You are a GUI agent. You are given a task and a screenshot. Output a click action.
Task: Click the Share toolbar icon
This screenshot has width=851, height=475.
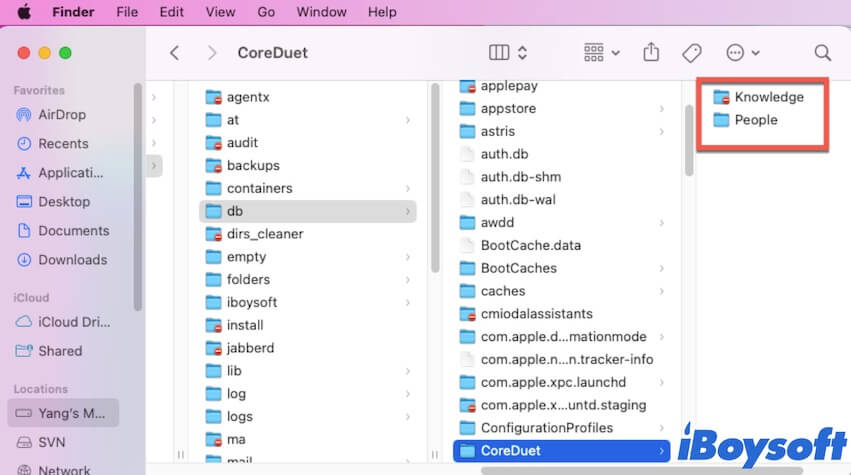[651, 52]
